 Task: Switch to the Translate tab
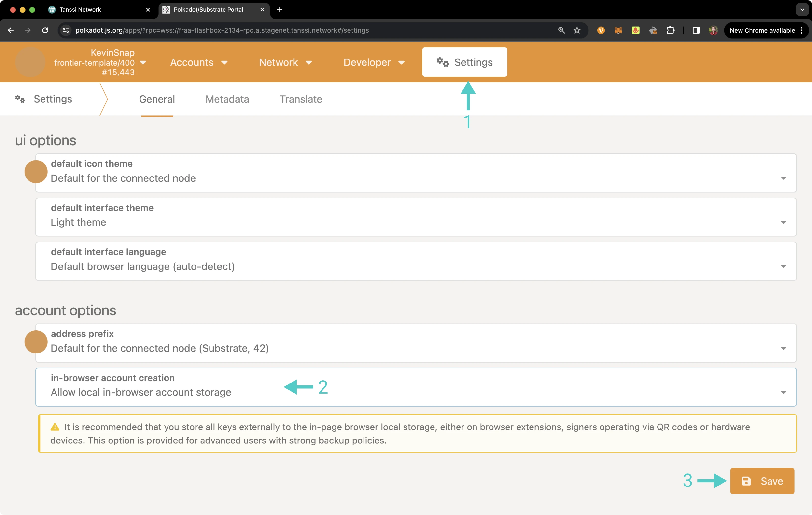pyautogui.click(x=301, y=99)
